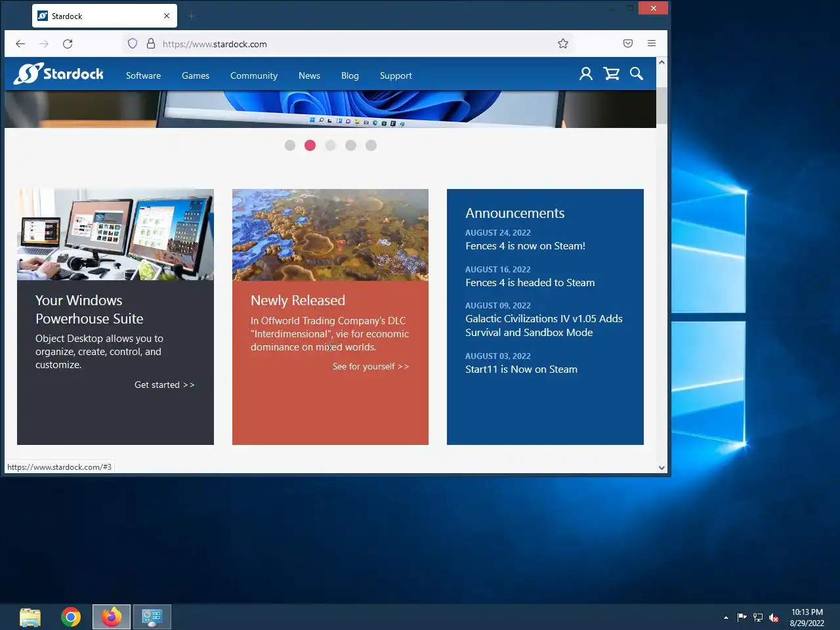Click the See for yourself >> link
The image size is (840, 630).
point(371,366)
